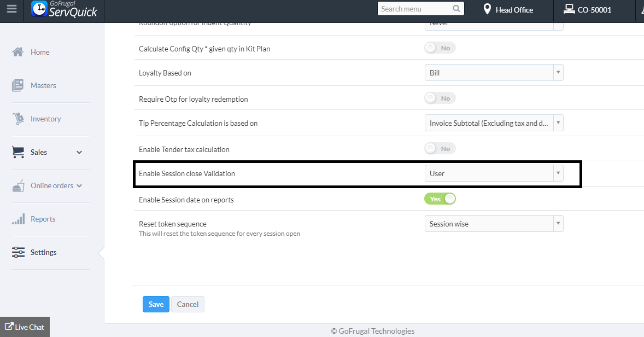The width and height of the screenshot is (644, 337).
Task: Toggle Calculate Config Qty in Kit Plan
Action: [440, 48]
